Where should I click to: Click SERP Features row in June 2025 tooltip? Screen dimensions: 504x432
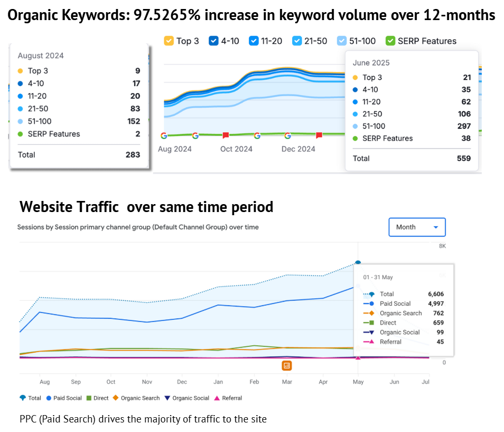[412, 139]
